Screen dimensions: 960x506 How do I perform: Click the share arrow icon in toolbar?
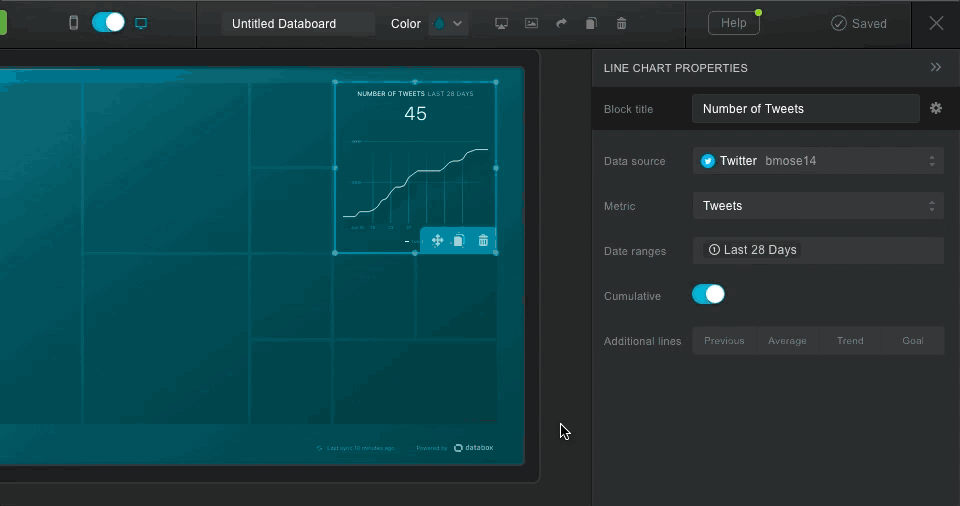tap(561, 24)
